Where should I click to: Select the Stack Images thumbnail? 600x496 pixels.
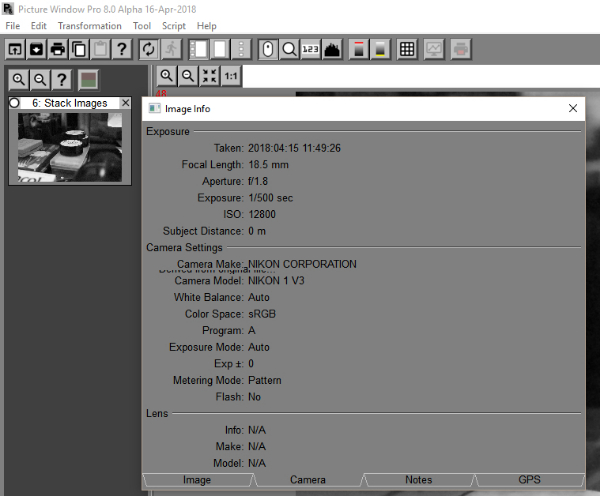(70, 146)
